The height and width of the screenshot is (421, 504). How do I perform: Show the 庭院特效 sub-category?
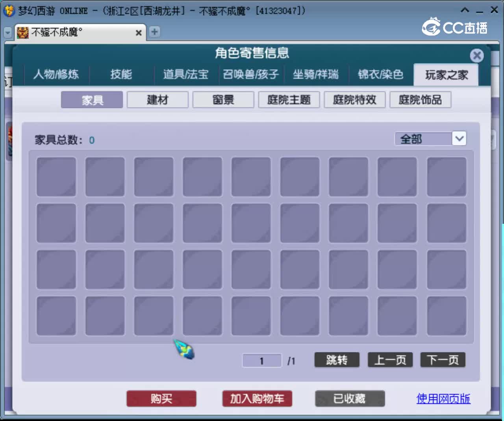coord(355,100)
